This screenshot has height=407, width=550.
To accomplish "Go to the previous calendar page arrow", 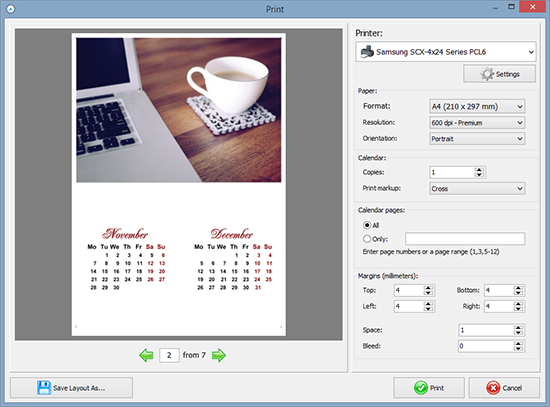I will (x=146, y=355).
